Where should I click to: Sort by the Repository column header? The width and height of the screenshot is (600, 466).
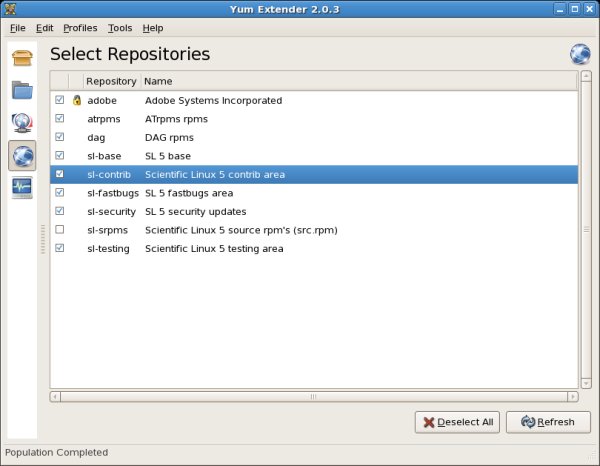(111, 80)
